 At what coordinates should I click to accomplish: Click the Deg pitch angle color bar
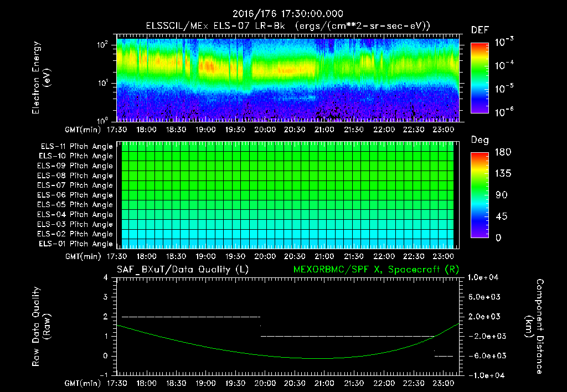480,195
